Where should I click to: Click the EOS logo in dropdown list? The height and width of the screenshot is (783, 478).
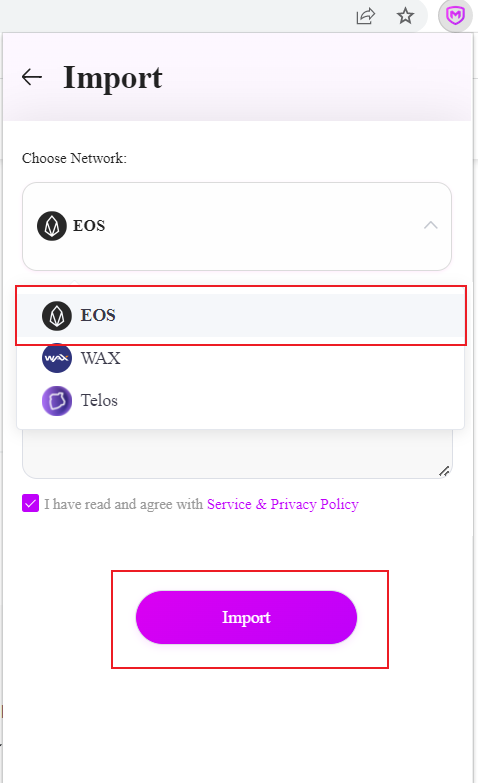(57, 316)
